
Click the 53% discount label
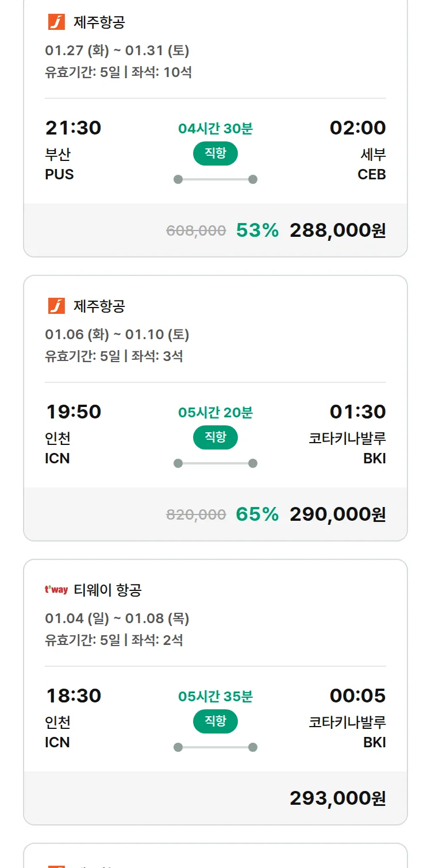(x=257, y=231)
